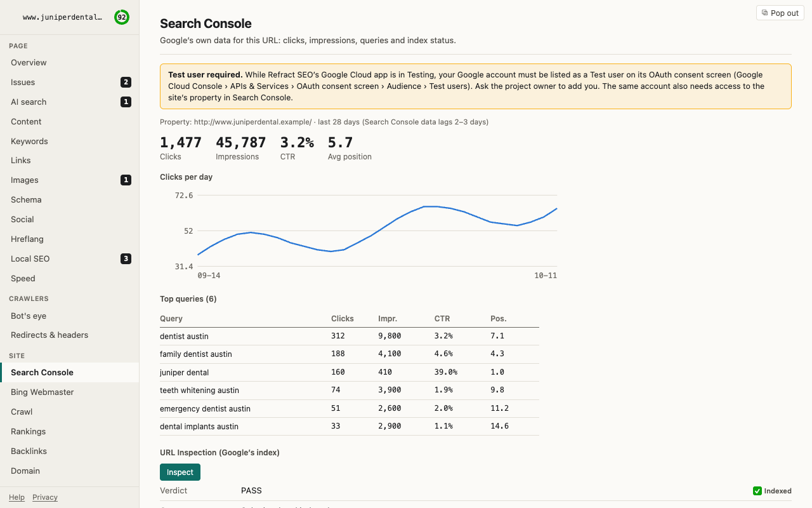Go to Schema page
This screenshot has height=508, width=812.
(70, 199)
